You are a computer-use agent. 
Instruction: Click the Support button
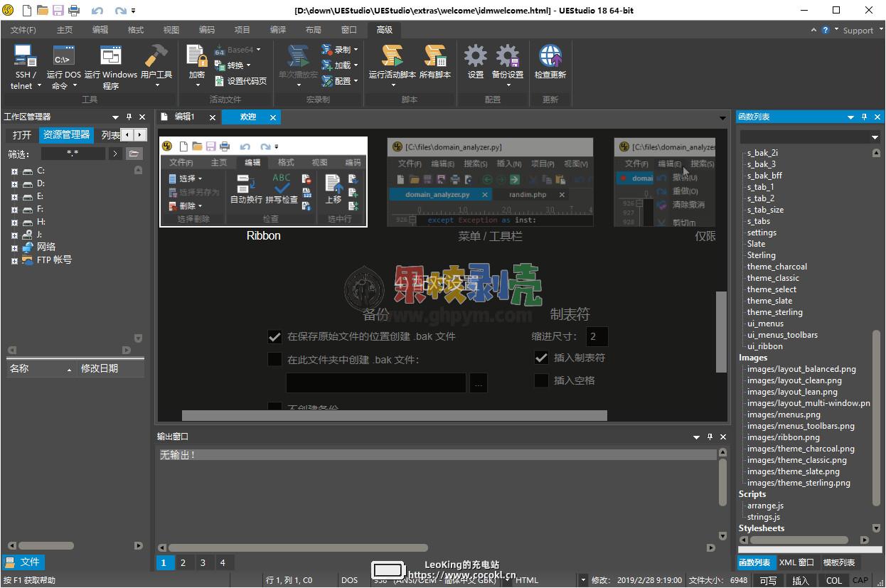click(x=858, y=31)
